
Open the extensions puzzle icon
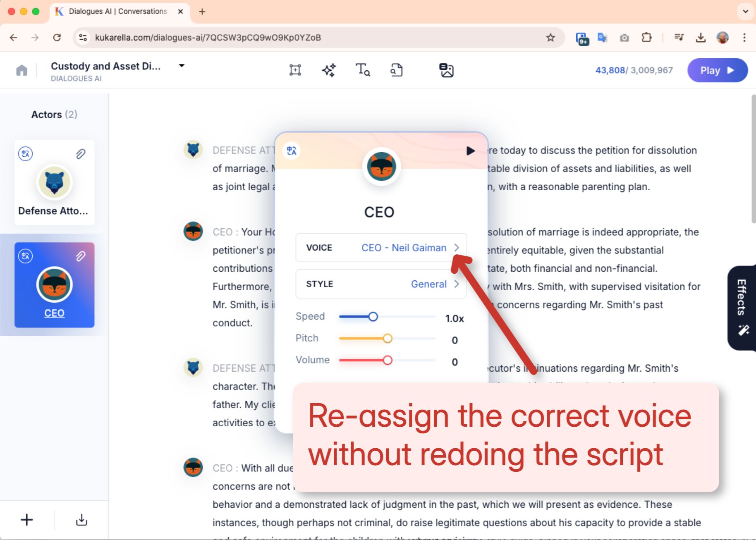(646, 38)
